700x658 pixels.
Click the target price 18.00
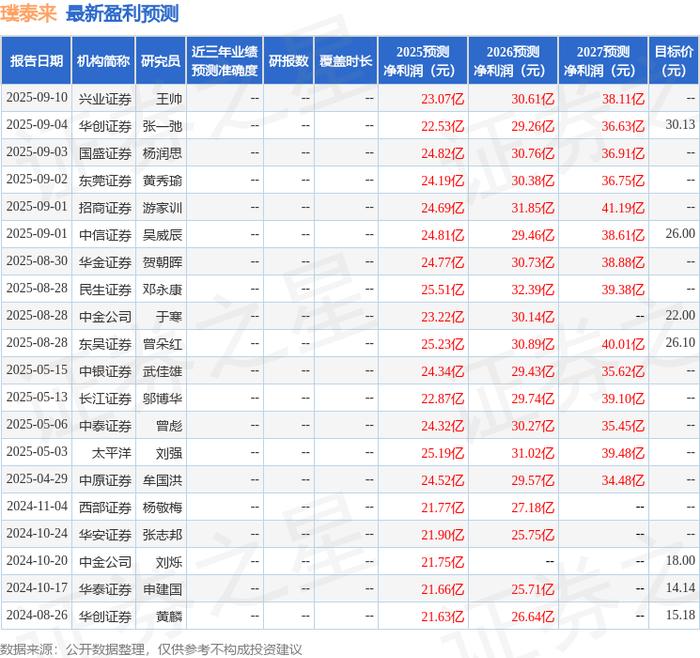680,561
